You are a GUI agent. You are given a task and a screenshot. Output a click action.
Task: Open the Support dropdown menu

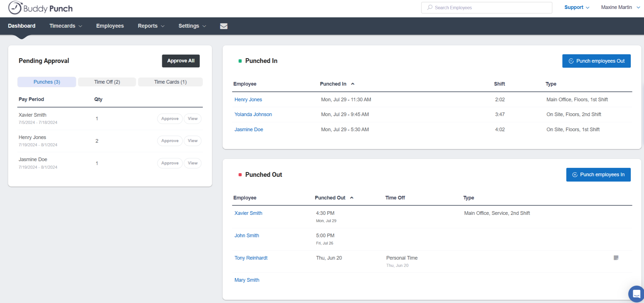coord(576,8)
